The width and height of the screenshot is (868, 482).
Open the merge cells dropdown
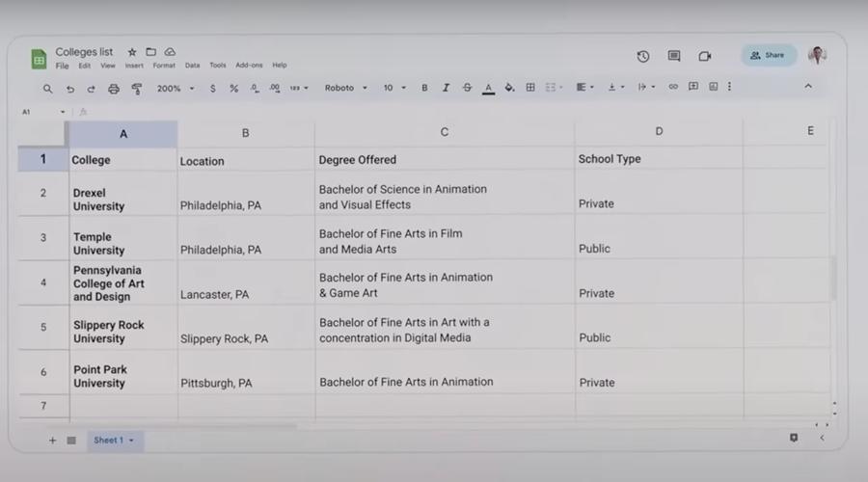point(555,88)
